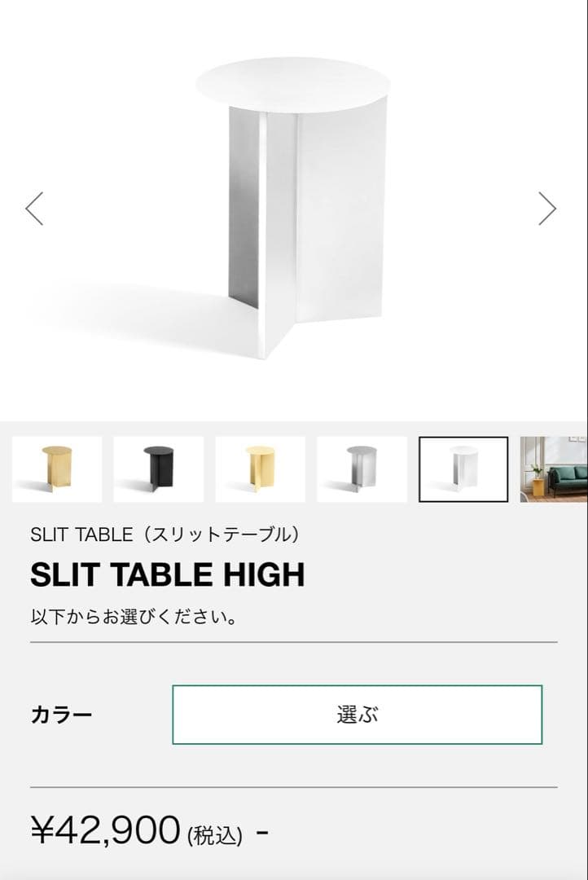The image size is (588, 880).
Task: Open the SLIT TABLE series link
Action: click(x=167, y=534)
